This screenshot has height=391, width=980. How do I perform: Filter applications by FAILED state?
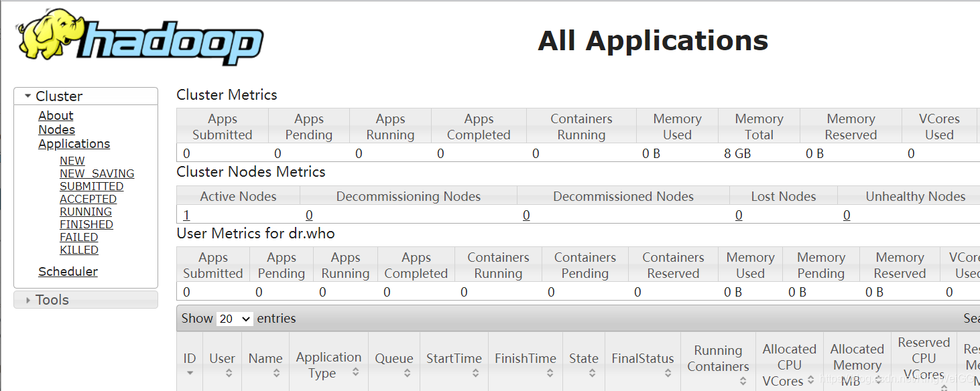[78, 237]
